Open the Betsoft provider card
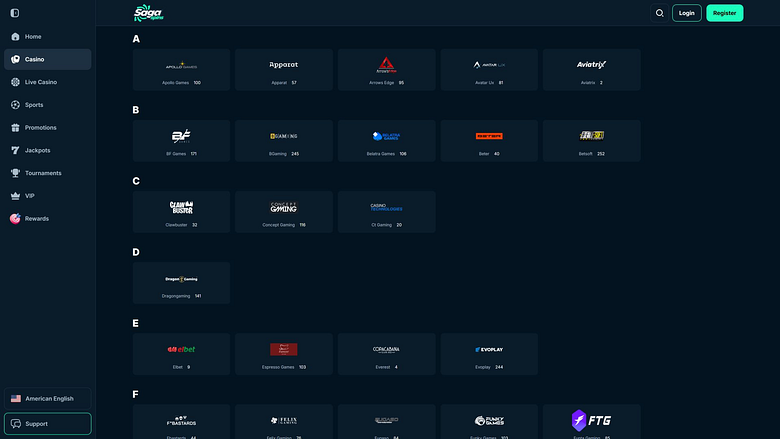780x439 pixels. [x=591, y=141]
